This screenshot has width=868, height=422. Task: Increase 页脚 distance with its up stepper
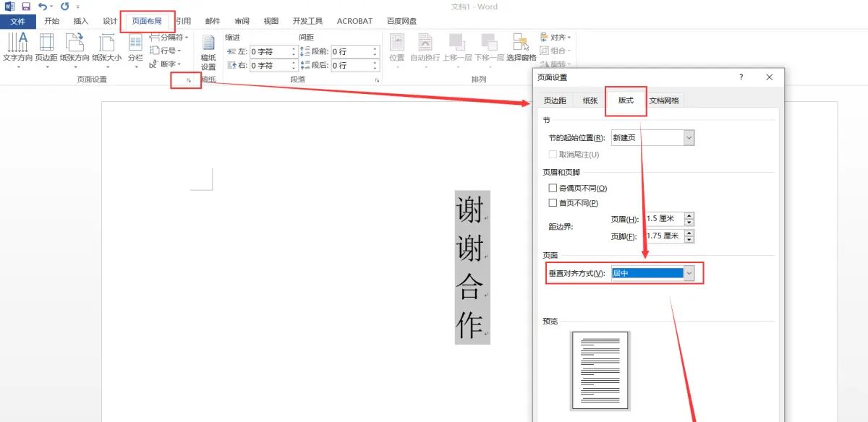689,233
